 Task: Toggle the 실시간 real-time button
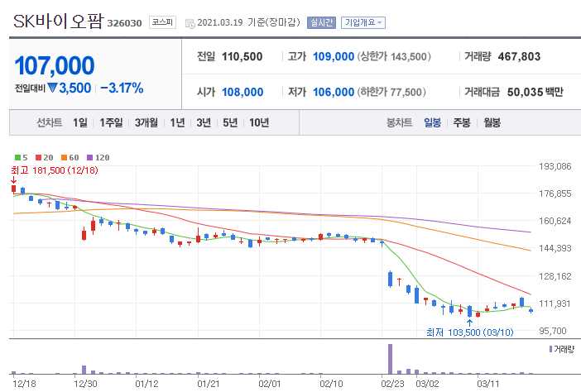pyautogui.click(x=321, y=22)
